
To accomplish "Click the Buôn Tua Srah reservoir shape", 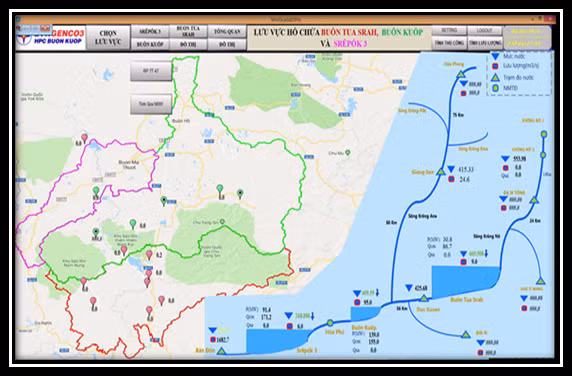I will click(x=465, y=282).
